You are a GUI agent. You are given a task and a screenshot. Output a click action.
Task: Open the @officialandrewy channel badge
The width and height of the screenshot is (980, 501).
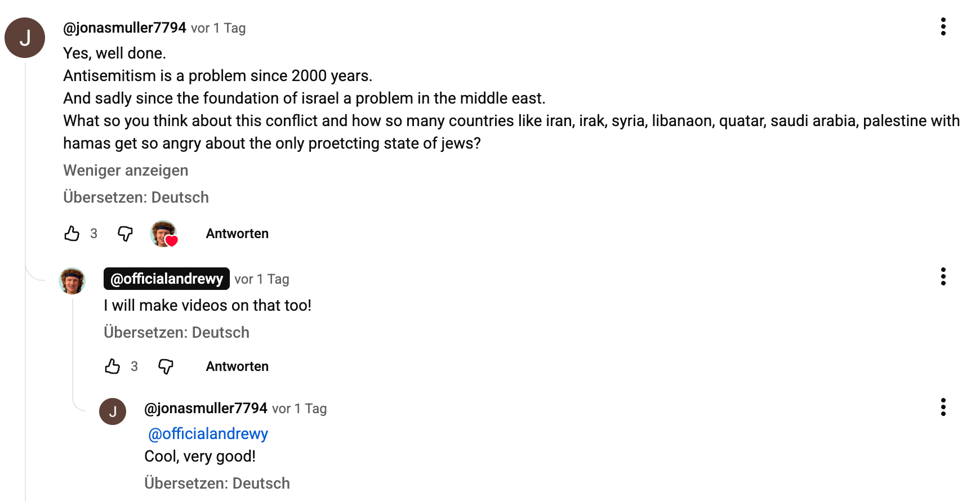[167, 279]
